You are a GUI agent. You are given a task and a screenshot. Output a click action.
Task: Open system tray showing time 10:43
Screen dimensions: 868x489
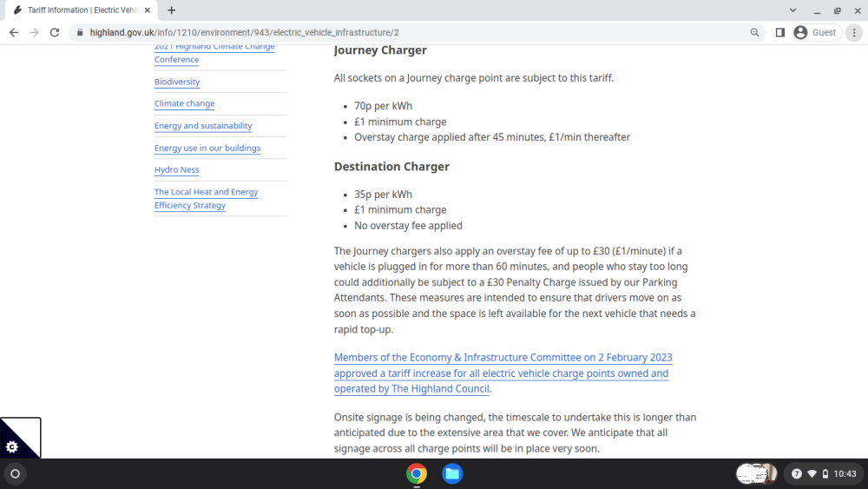[x=825, y=473]
